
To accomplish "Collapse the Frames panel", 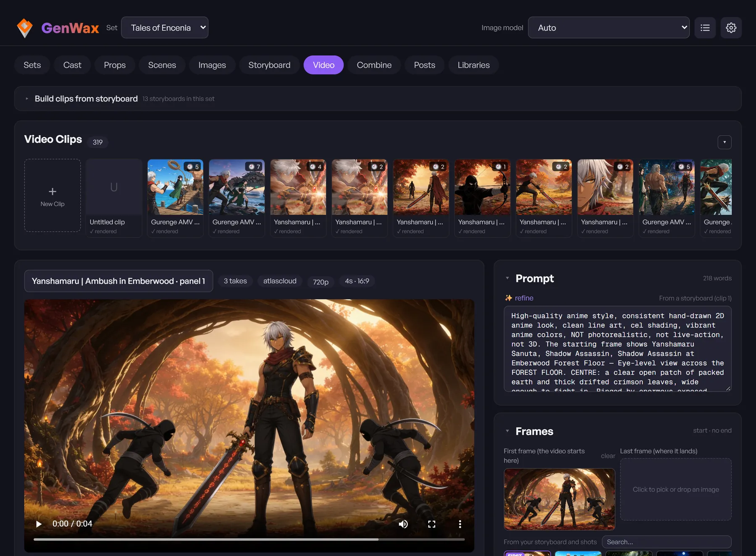I will pyautogui.click(x=507, y=431).
